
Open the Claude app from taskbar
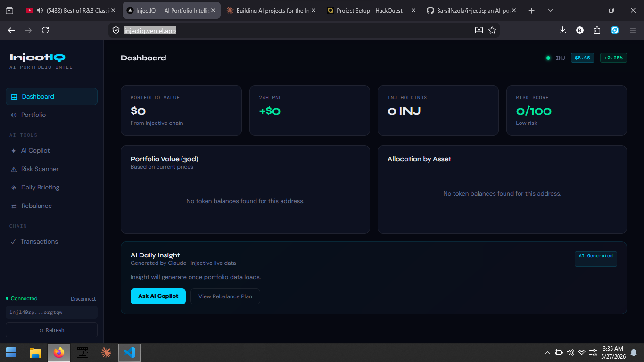point(106,352)
